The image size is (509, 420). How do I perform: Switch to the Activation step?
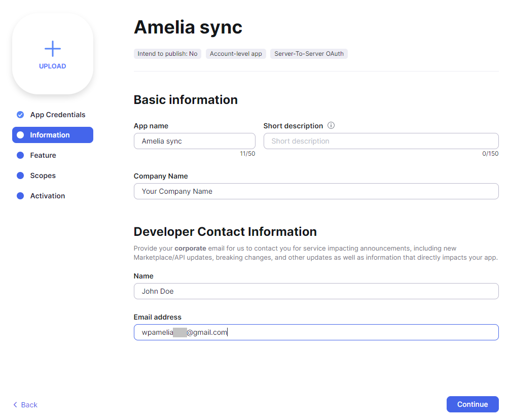pos(47,196)
